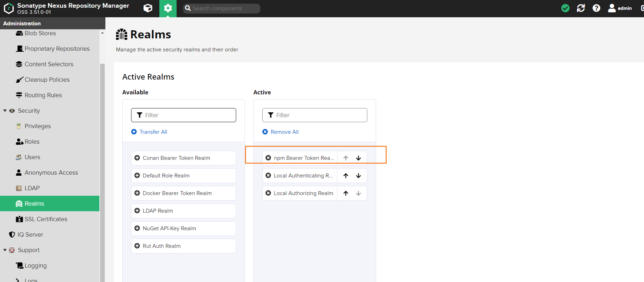
Task: Click the sidebar vertical scrollbar thumb
Action: [x=102, y=173]
